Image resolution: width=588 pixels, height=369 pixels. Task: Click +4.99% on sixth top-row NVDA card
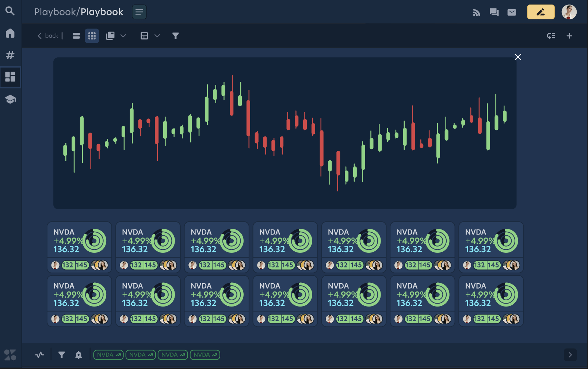[x=411, y=241]
